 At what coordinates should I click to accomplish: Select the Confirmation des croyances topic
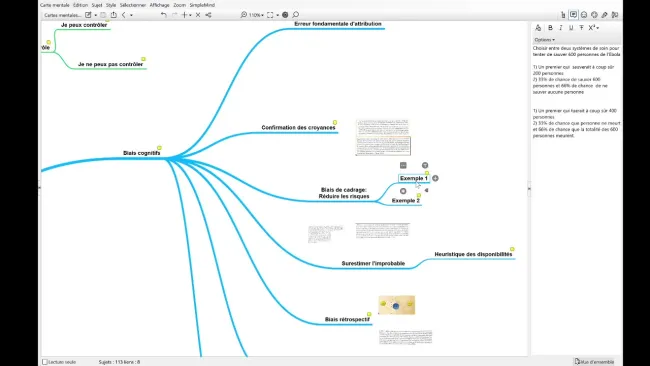click(298, 128)
